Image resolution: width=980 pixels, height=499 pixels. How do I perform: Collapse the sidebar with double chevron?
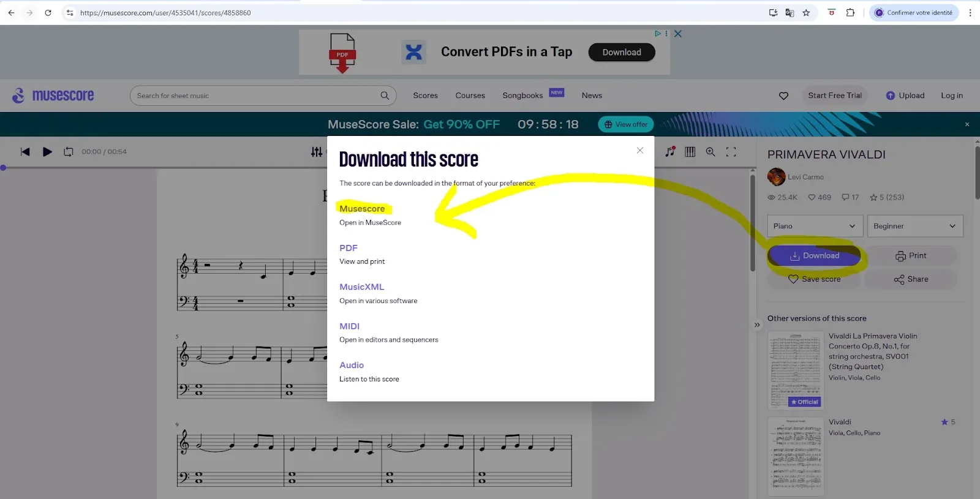(x=757, y=325)
